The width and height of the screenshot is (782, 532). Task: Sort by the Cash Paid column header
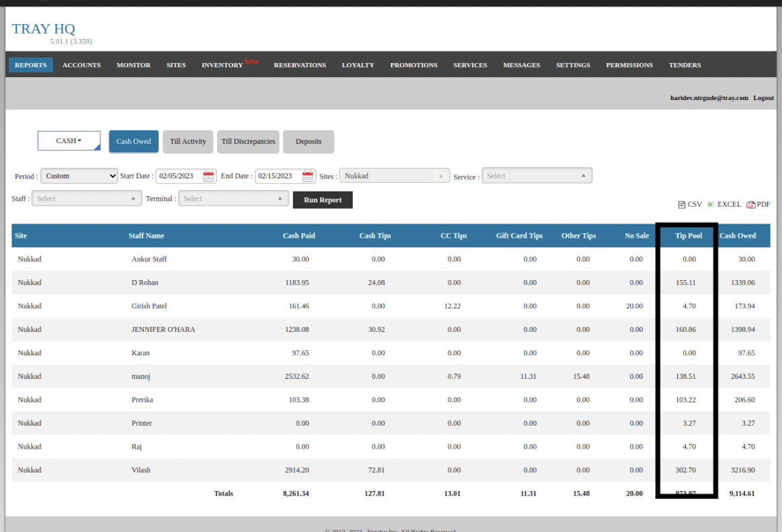[299, 235]
